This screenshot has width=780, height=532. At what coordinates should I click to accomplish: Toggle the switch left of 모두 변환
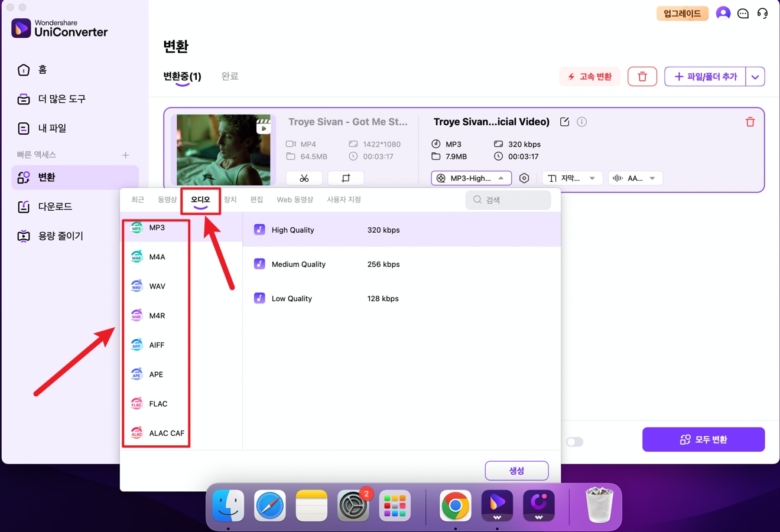tap(574, 442)
